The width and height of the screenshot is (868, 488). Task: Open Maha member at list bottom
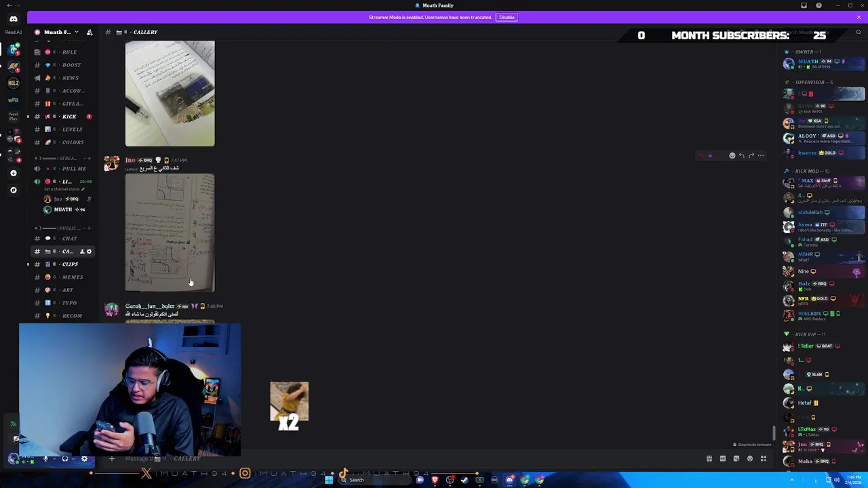point(824,462)
